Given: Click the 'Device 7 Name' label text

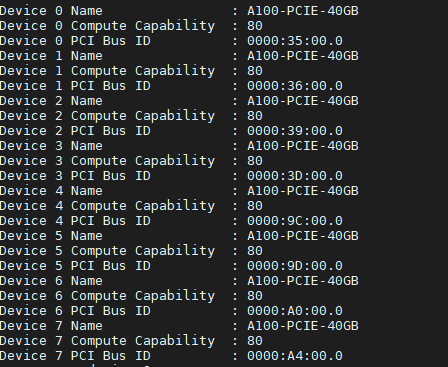Looking at the screenshot, I should pyautogui.click(x=51, y=326).
